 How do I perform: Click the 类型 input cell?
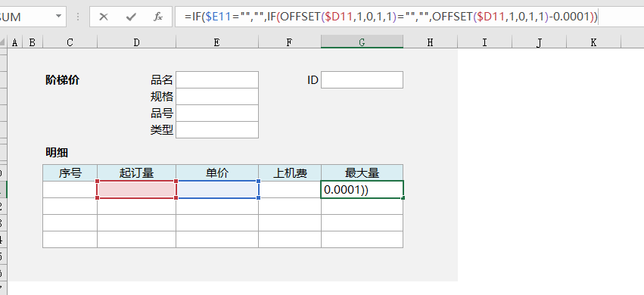coord(217,129)
